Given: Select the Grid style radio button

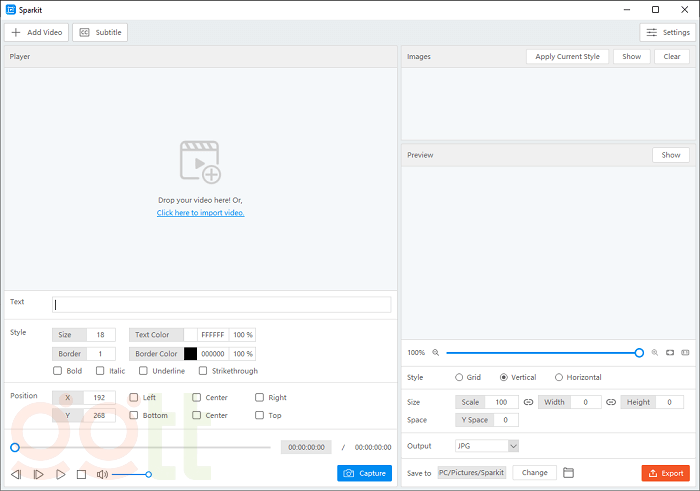Looking at the screenshot, I should (x=459, y=377).
